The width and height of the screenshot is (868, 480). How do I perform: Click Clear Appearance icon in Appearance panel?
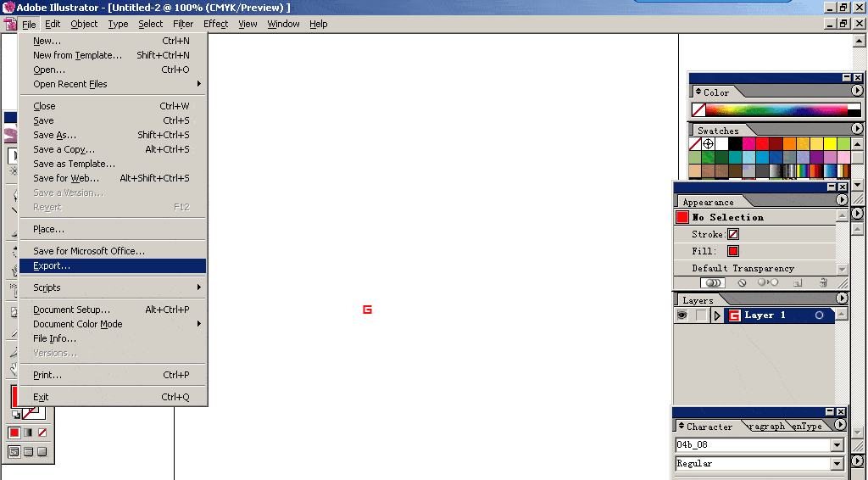coord(742,283)
